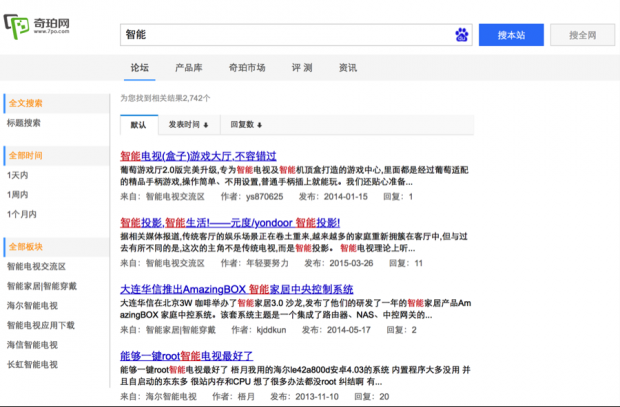Screen dimensions: 620x407
Task: Open the 能够一键root智能电视最好了 result
Action: [186, 355]
